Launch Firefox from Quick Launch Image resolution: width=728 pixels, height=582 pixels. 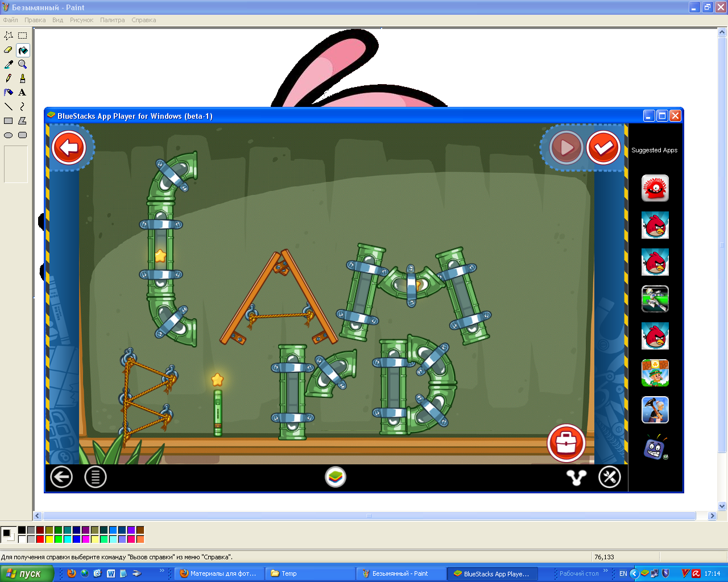click(x=71, y=573)
